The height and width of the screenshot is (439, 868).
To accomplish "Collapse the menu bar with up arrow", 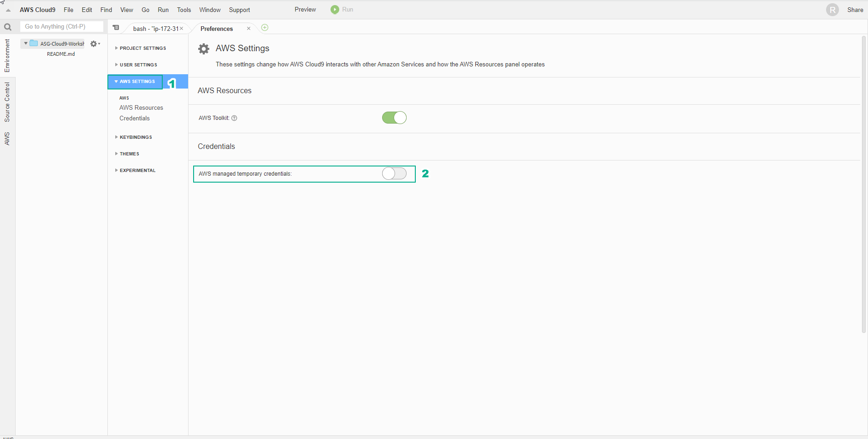I will (x=8, y=10).
